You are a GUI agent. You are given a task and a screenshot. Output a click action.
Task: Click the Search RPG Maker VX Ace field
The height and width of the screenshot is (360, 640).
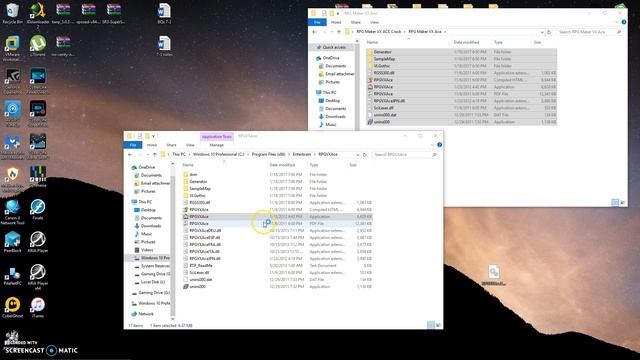pos(590,32)
